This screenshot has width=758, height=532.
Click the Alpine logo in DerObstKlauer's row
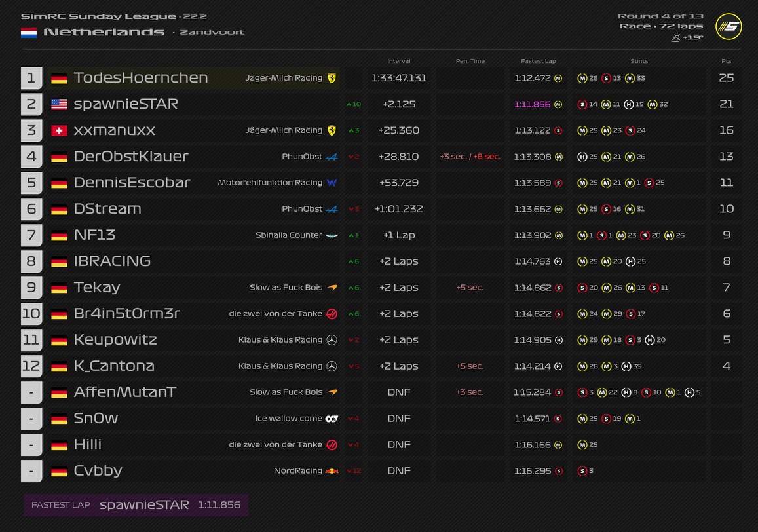point(332,157)
